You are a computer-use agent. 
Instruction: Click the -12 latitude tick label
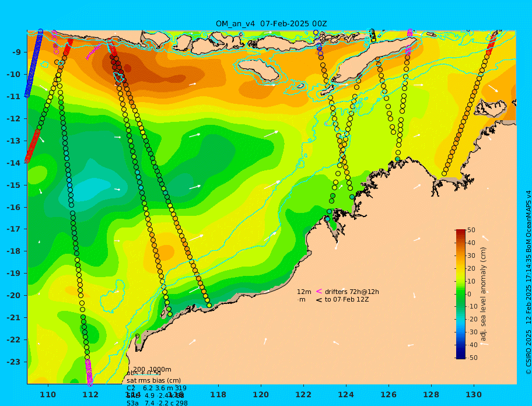coord(13,119)
